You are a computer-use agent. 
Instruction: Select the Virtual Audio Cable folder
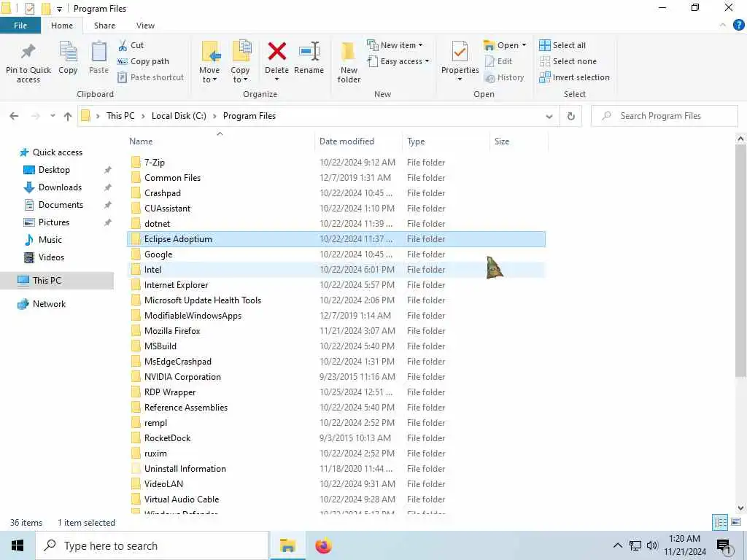(336, 499)
